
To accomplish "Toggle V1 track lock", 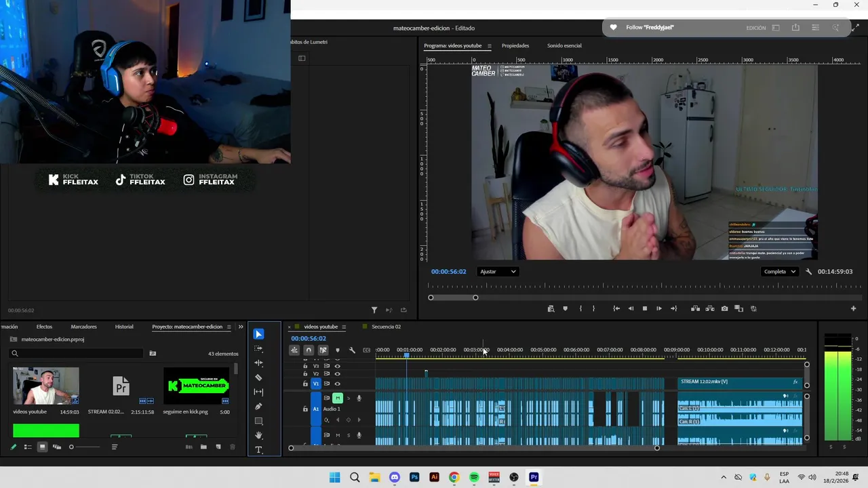I will (x=305, y=384).
